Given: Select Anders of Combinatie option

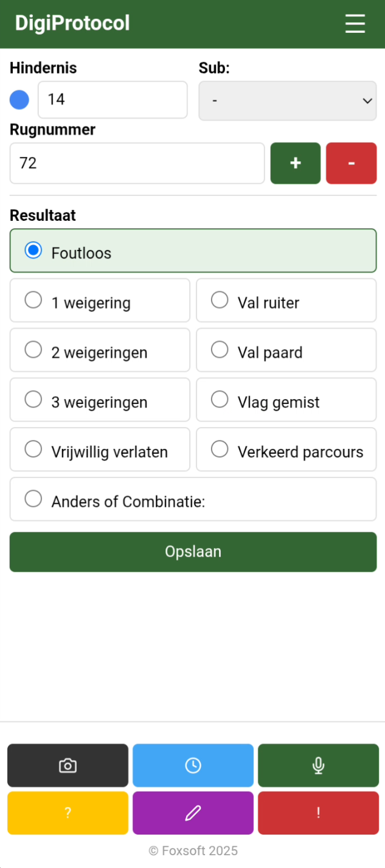Looking at the screenshot, I should [33, 499].
